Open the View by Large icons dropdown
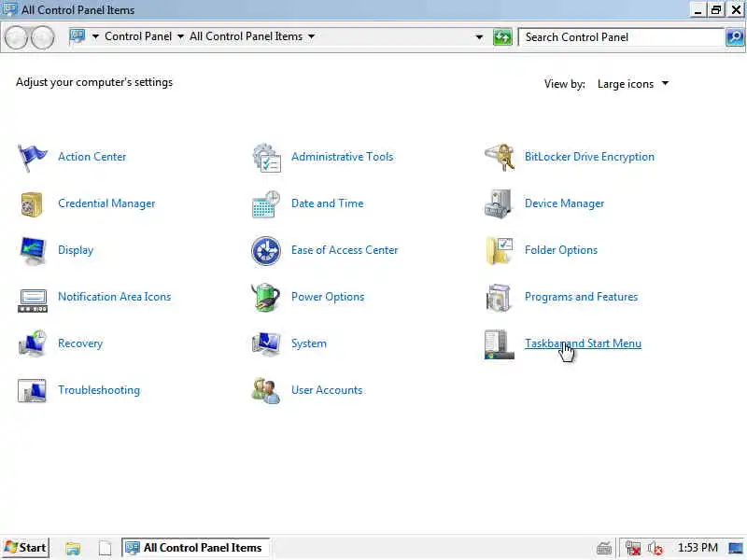The height and width of the screenshot is (560, 747). [x=633, y=84]
